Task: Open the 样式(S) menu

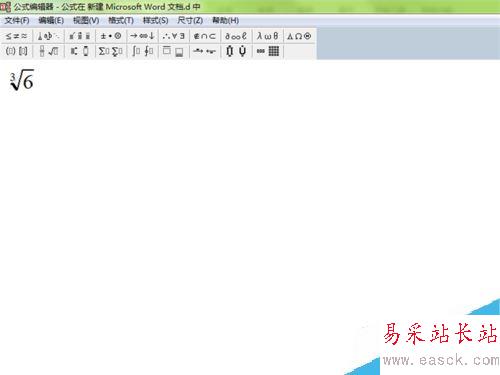Action: (x=155, y=21)
